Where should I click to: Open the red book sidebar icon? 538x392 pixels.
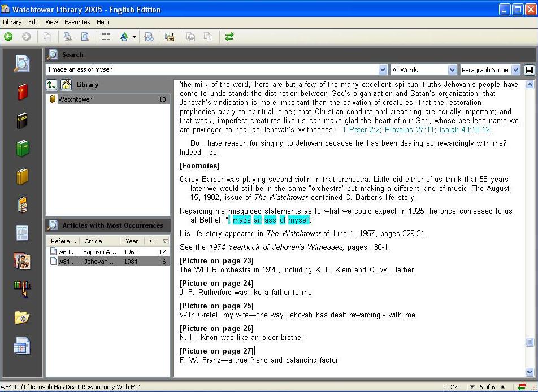pyautogui.click(x=22, y=92)
